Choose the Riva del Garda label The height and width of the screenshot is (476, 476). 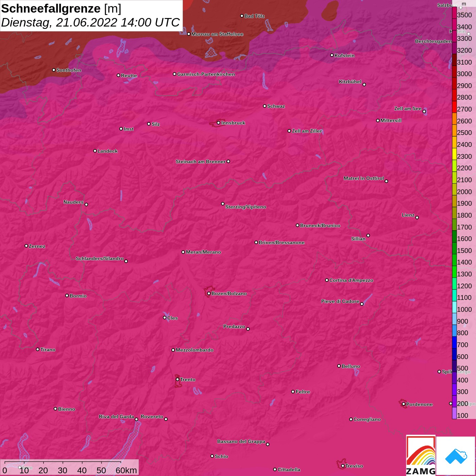click(116, 417)
